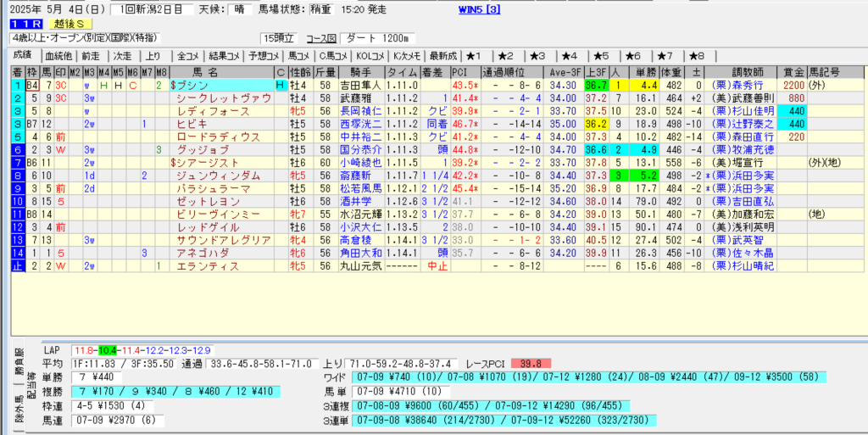Open jockey 長岡禎仁
The width and height of the screenshot is (868, 435).
[359, 111]
